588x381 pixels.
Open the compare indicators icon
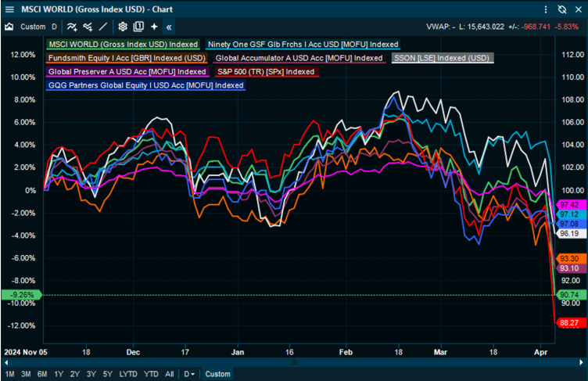(88, 27)
